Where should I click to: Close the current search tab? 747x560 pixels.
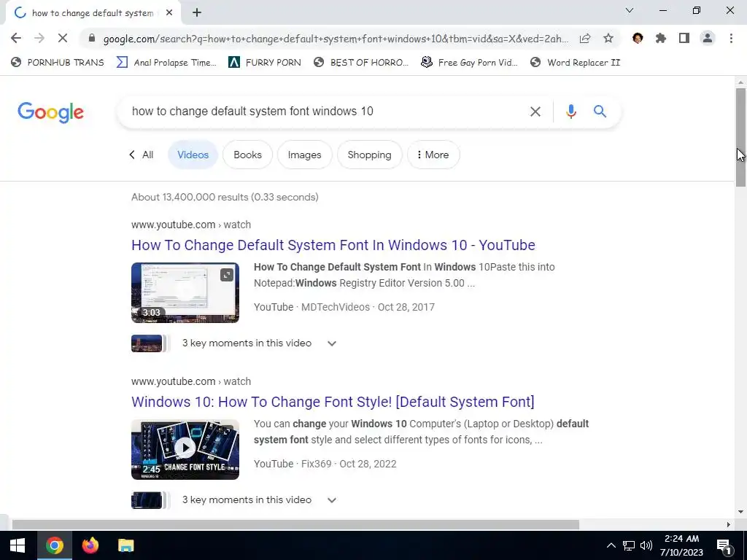point(169,13)
